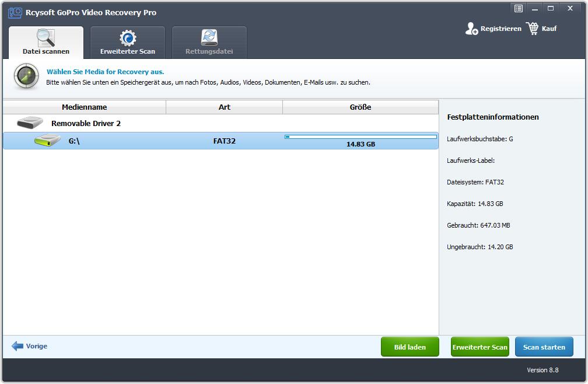
Task: Click the shopping cart Kauf icon
Action: tap(532, 29)
